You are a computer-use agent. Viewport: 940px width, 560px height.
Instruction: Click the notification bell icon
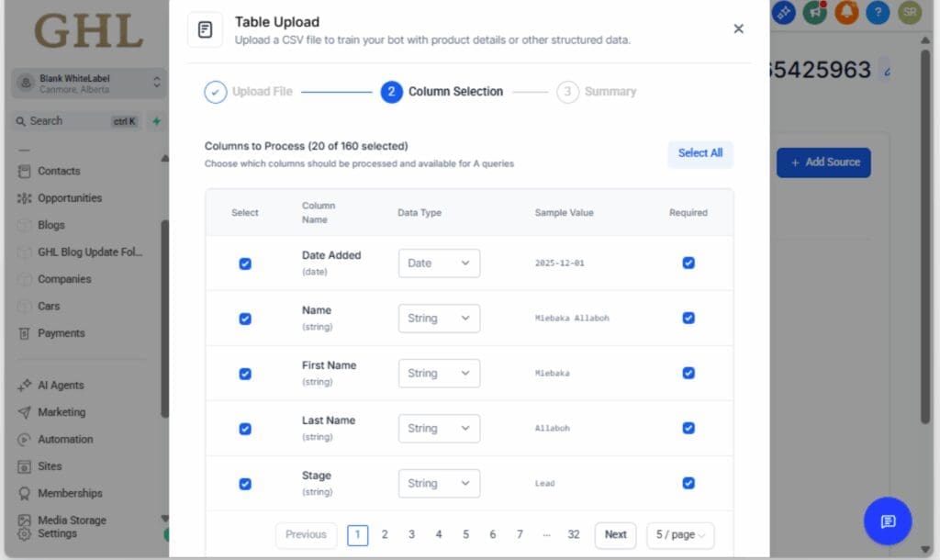pos(846,13)
